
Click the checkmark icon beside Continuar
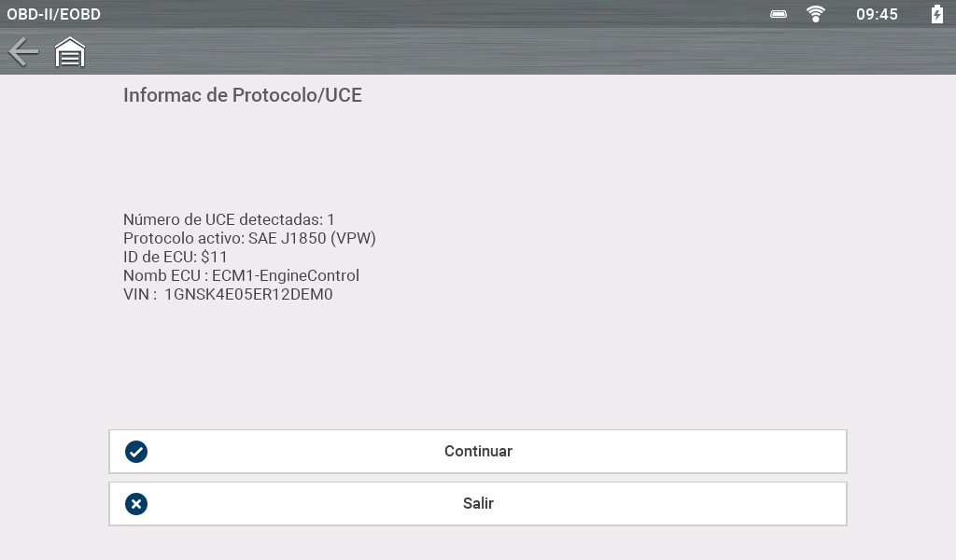click(136, 451)
